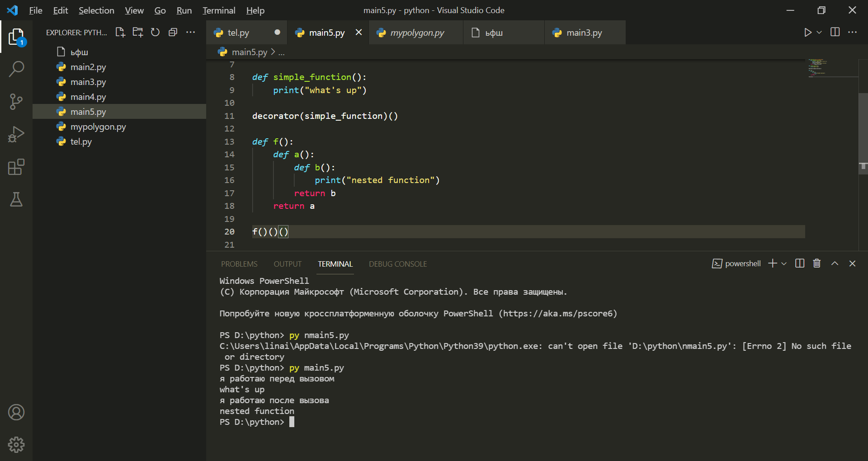Image resolution: width=868 pixels, height=461 pixels.
Task: Click unsaved dot on tel.py tab
Action: click(x=277, y=32)
